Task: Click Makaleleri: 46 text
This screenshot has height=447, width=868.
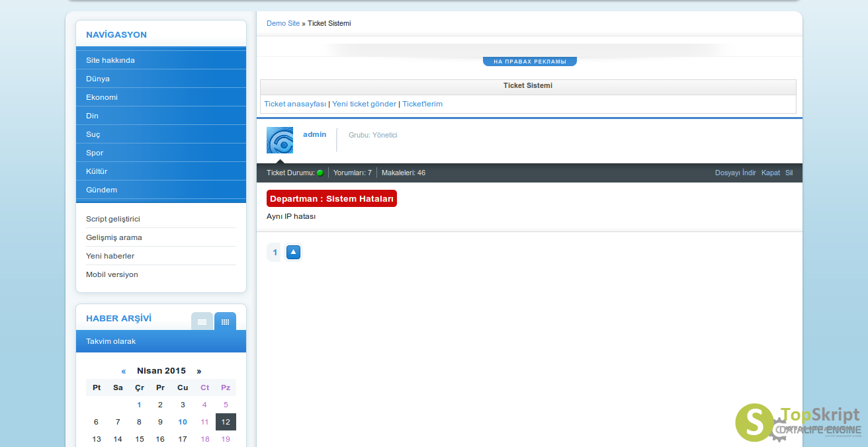Action: pyautogui.click(x=404, y=173)
